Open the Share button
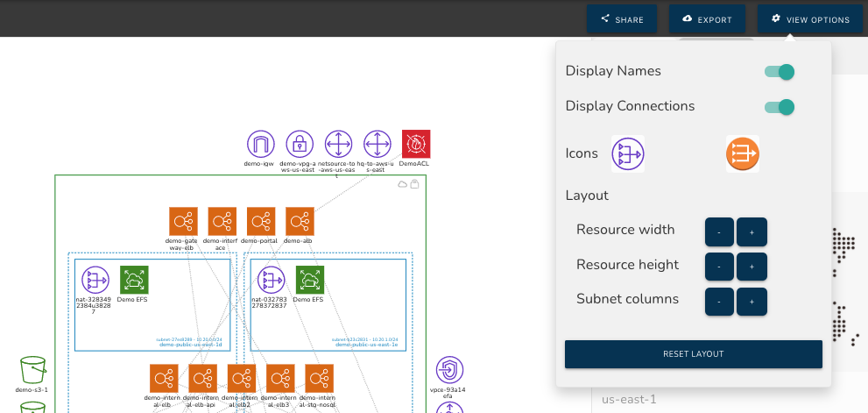868x413 pixels. 622,19
